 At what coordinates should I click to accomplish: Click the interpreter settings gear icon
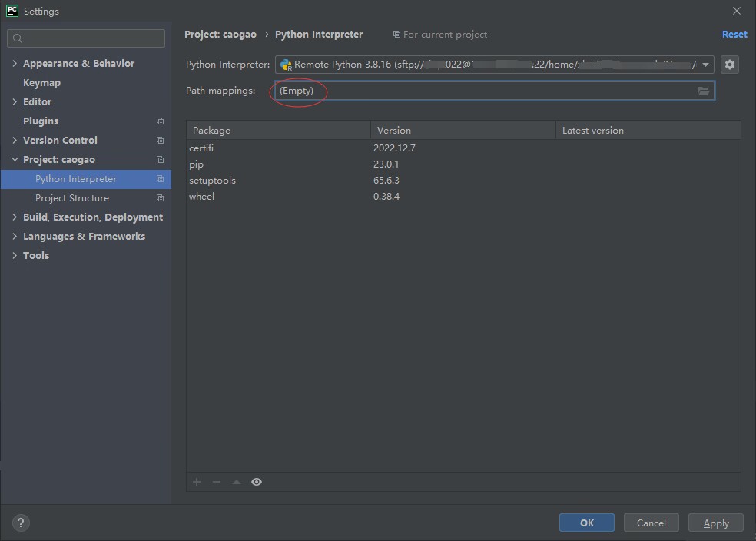(729, 64)
